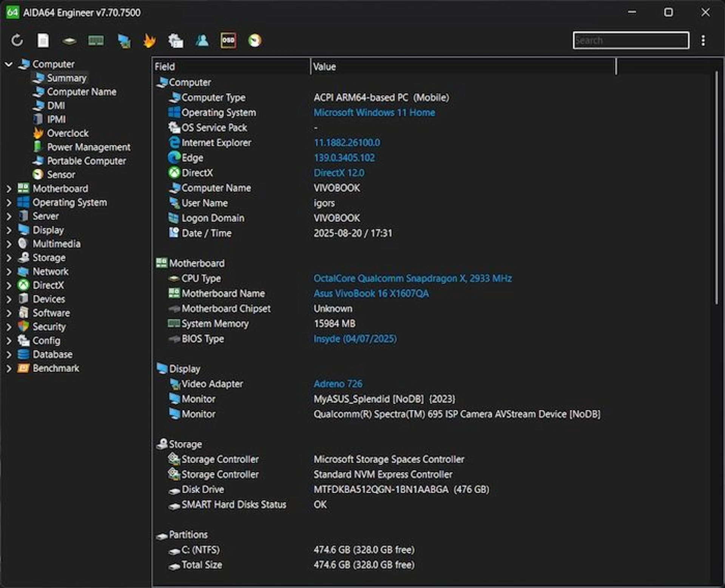Click the Microsoft Windows 11 Home link
Viewport: 725px width, 588px height.
pos(374,112)
